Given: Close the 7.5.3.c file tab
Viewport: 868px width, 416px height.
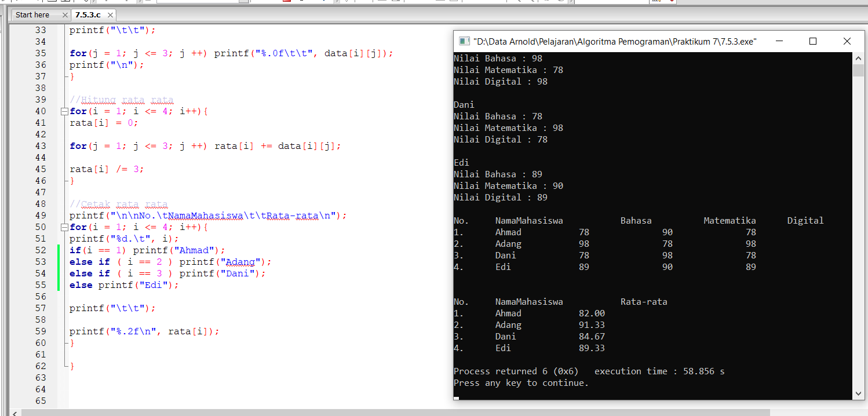Looking at the screenshot, I should 110,15.
